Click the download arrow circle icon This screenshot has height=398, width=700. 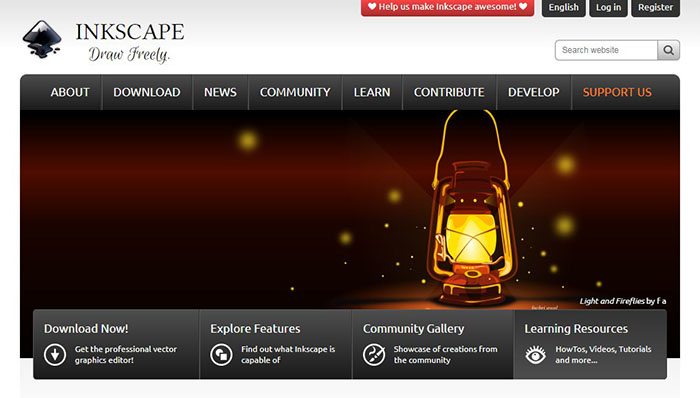click(55, 355)
